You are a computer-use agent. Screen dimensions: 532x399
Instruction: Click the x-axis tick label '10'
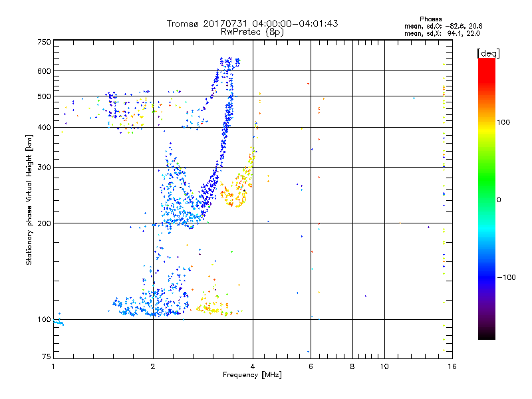(384, 366)
